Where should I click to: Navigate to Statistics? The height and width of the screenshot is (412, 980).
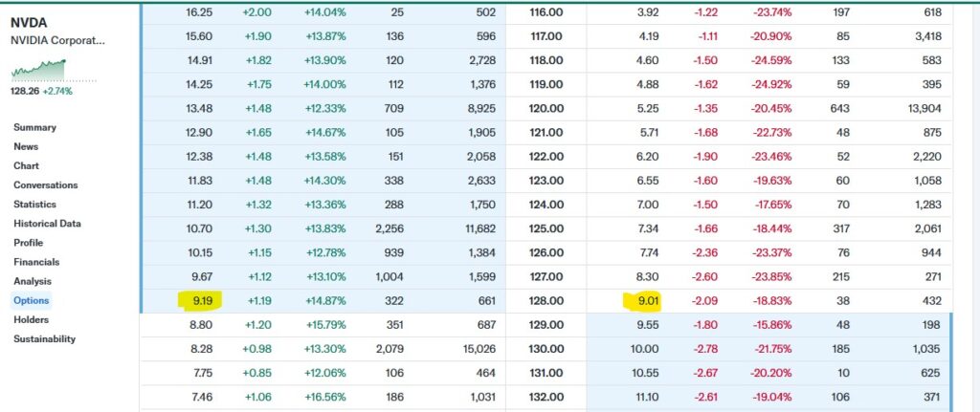34,204
